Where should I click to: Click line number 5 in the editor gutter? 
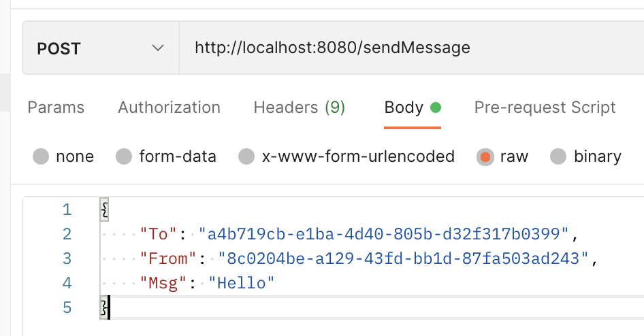[67, 308]
